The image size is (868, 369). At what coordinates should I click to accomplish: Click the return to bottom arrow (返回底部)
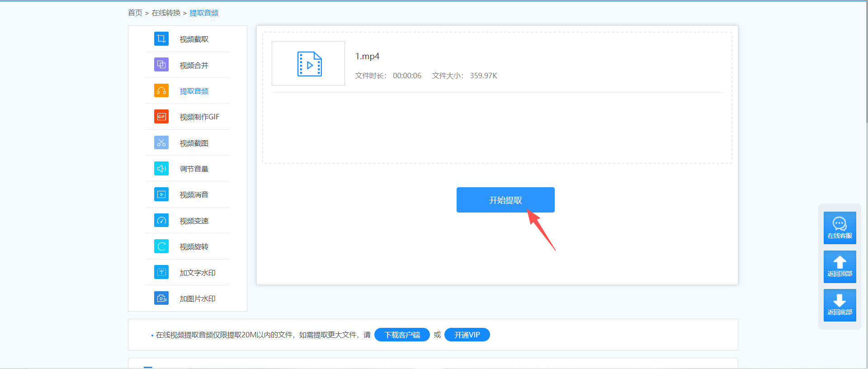[840, 305]
